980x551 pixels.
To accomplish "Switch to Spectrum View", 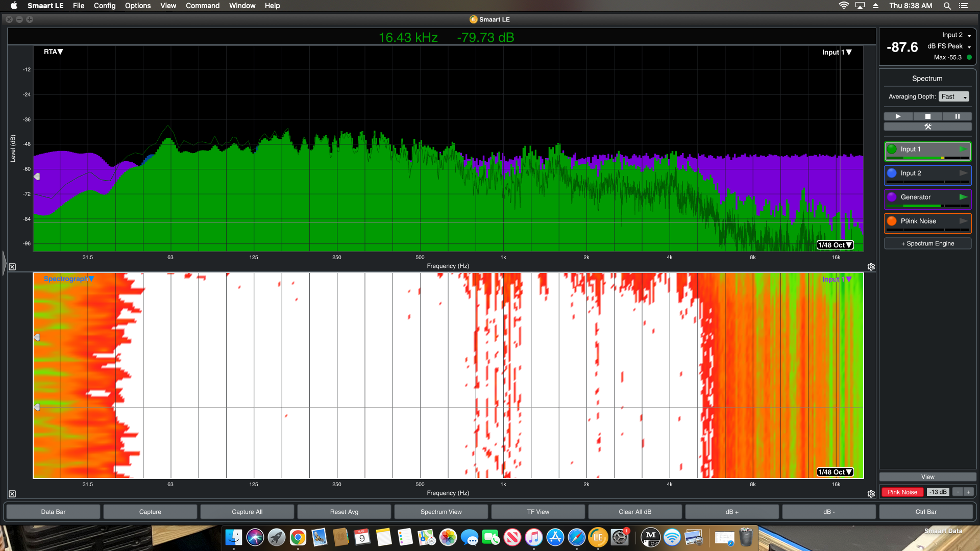I will 441,512.
